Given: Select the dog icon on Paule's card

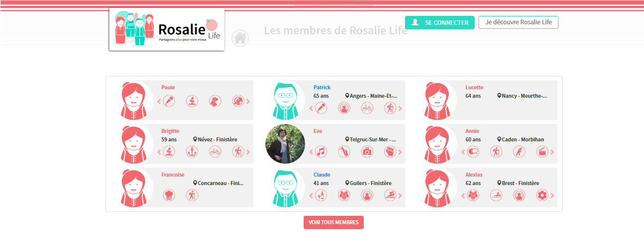Looking at the screenshot, I should (215, 101).
